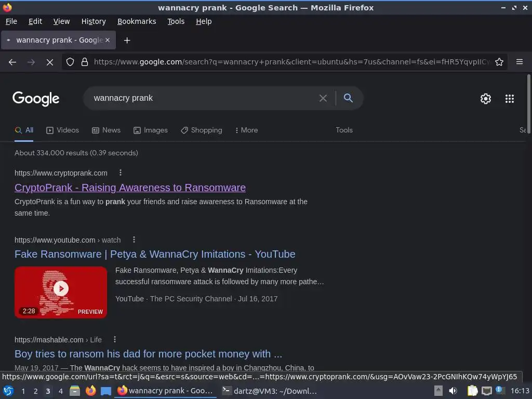
Task: Open the Bookmarks menu
Action: tap(137, 21)
